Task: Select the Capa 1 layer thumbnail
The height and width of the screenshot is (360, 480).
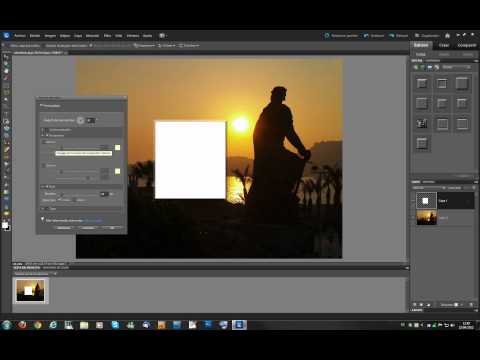Action: (x=426, y=201)
